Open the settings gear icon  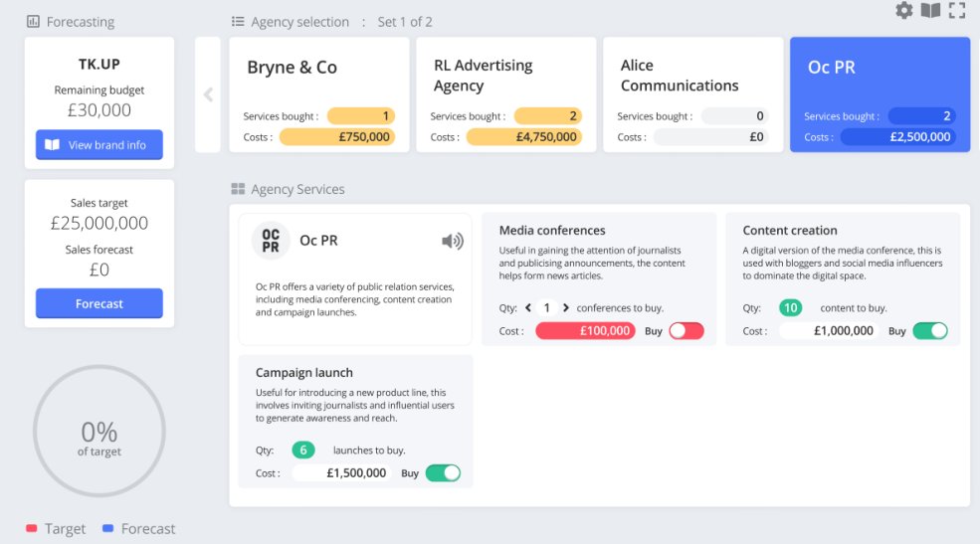pyautogui.click(x=903, y=10)
